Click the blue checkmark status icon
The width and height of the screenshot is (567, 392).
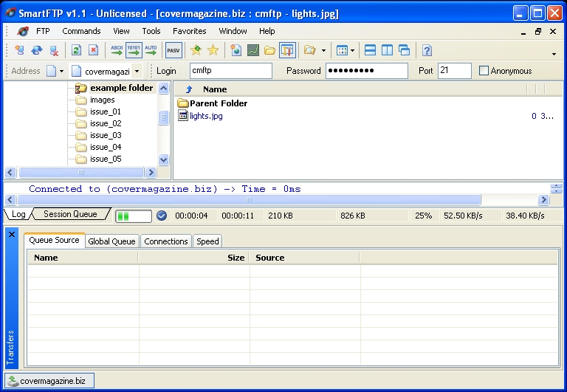pos(162,216)
